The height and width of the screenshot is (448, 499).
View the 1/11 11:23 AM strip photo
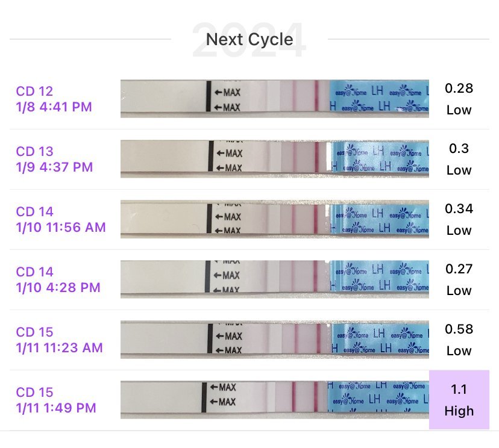tap(274, 340)
